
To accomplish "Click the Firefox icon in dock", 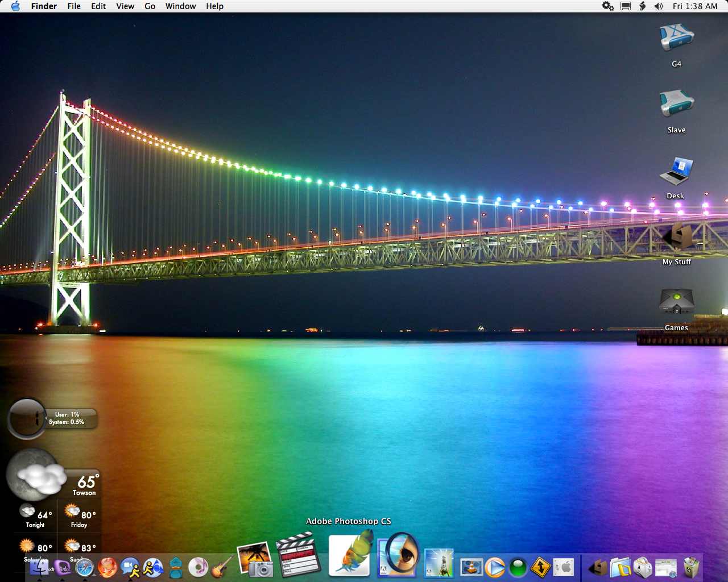I will tap(107, 567).
